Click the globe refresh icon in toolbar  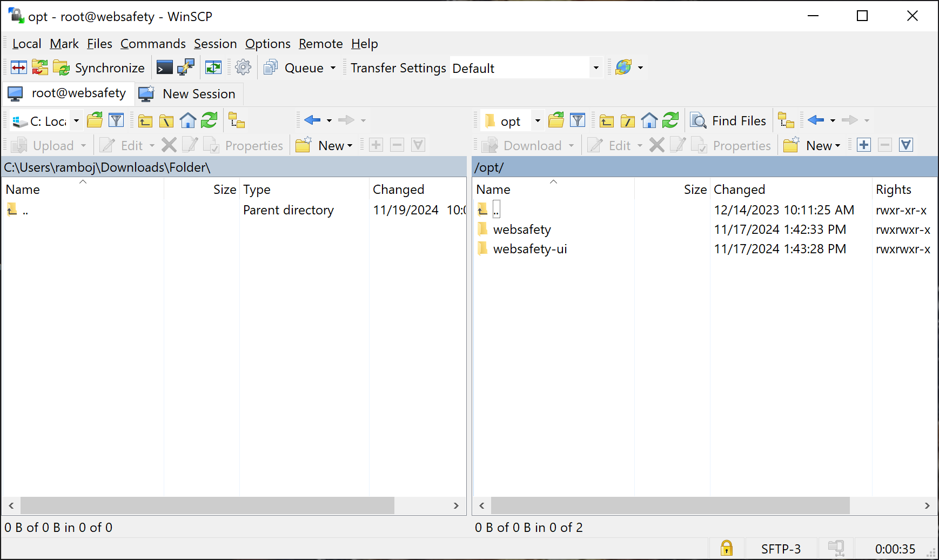point(623,68)
